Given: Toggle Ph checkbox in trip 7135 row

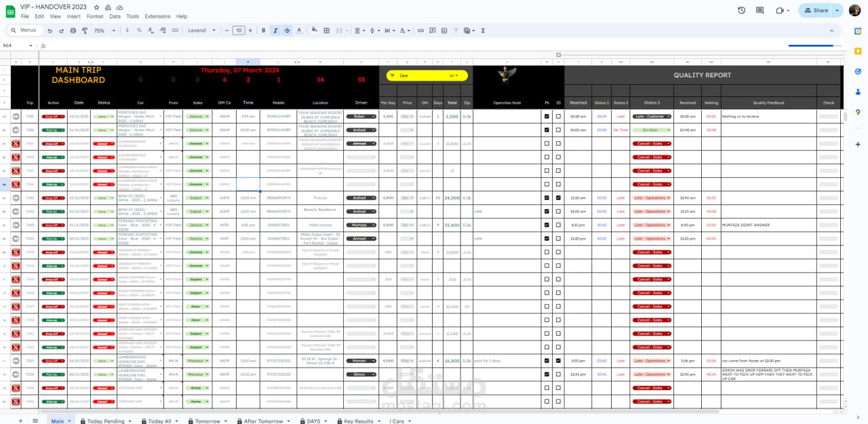Looking at the screenshot, I should pos(547,116).
